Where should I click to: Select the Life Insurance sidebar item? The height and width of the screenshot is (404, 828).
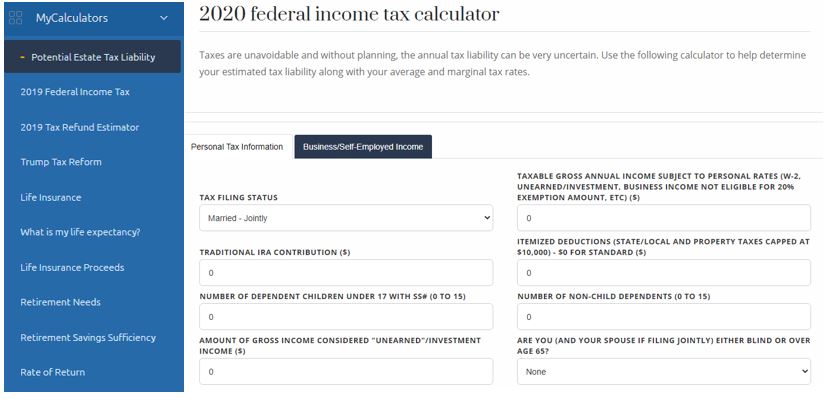click(x=51, y=198)
